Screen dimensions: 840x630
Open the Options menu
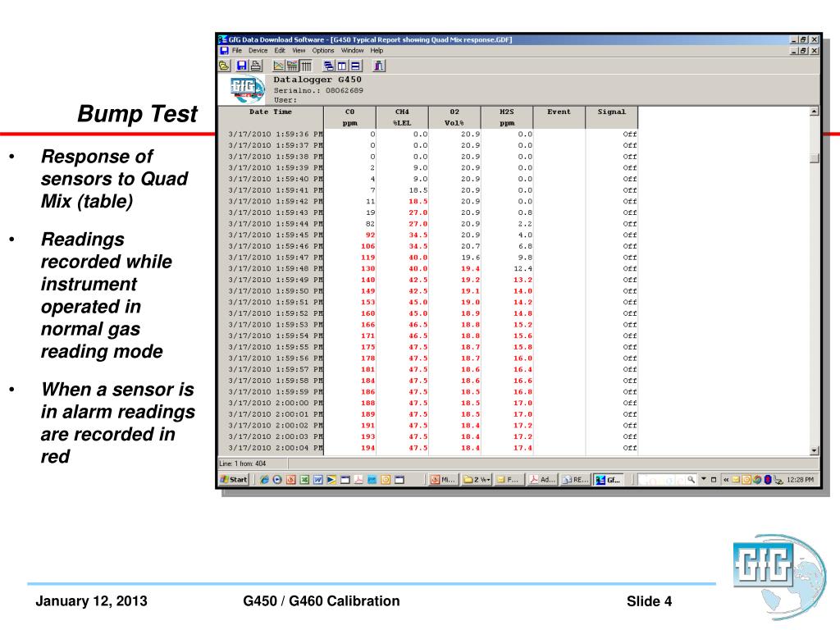tap(322, 50)
